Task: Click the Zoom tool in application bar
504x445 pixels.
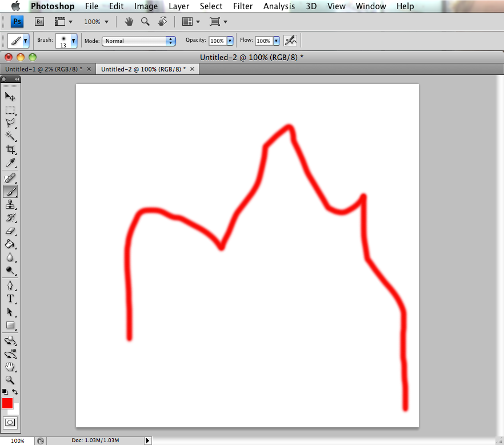Action: [145, 22]
